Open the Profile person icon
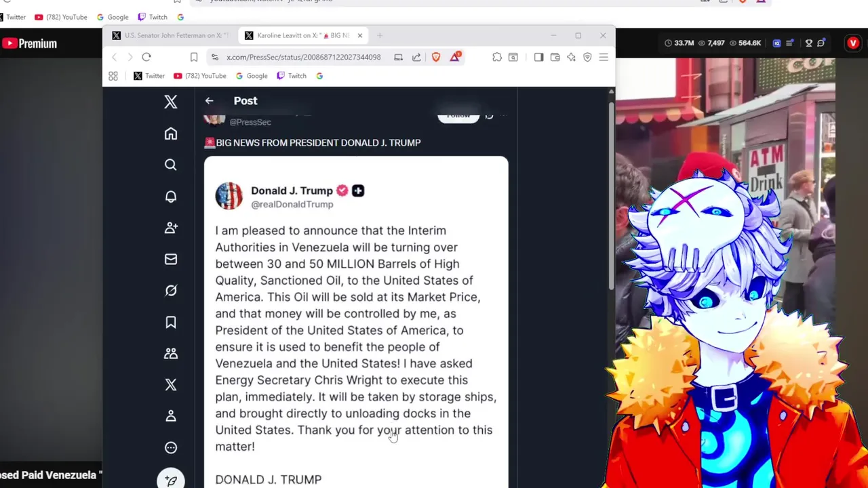Image resolution: width=868 pixels, height=488 pixels. click(171, 416)
